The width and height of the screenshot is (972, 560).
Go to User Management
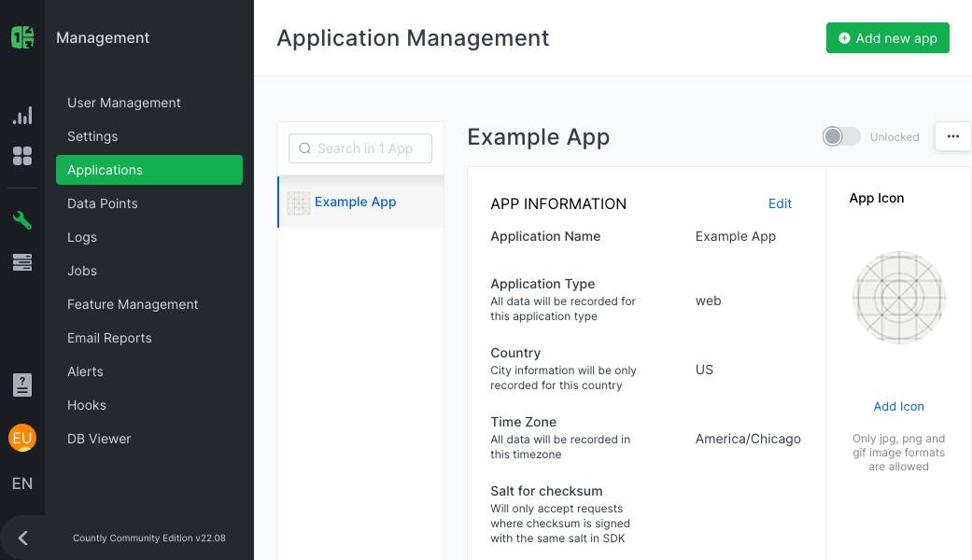(x=124, y=103)
